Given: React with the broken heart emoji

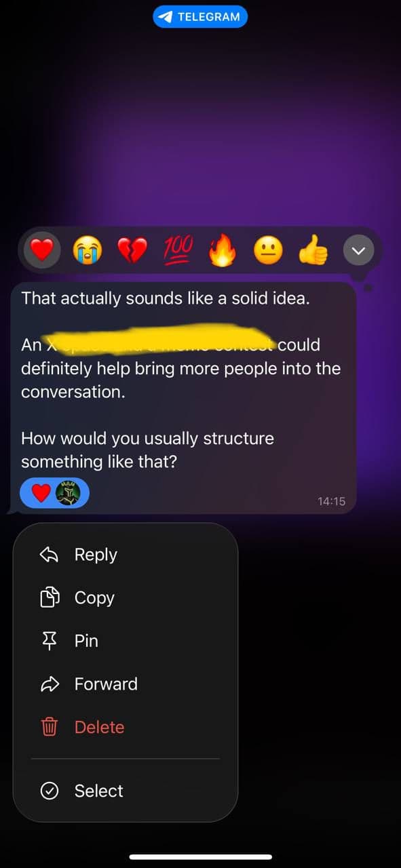Looking at the screenshot, I should click(x=132, y=252).
